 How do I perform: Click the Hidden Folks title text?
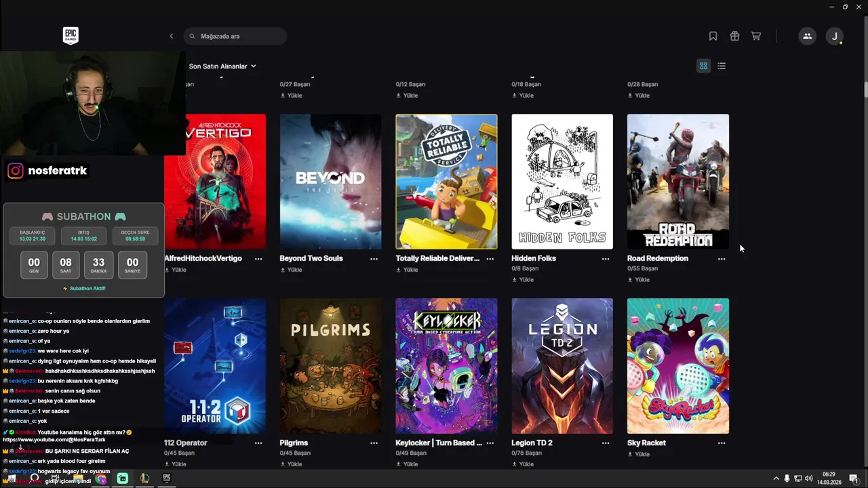(x=534, y=258)
